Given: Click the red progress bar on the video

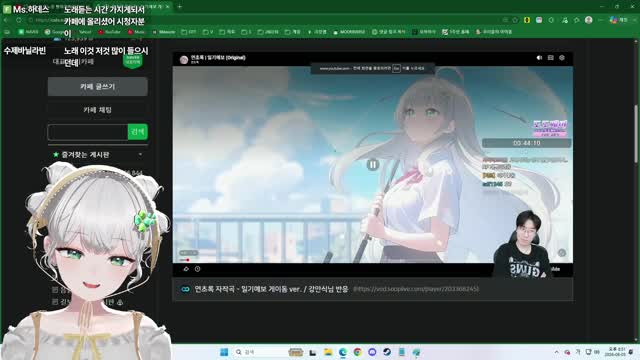Looking at the screenshot, I should 184,260.
